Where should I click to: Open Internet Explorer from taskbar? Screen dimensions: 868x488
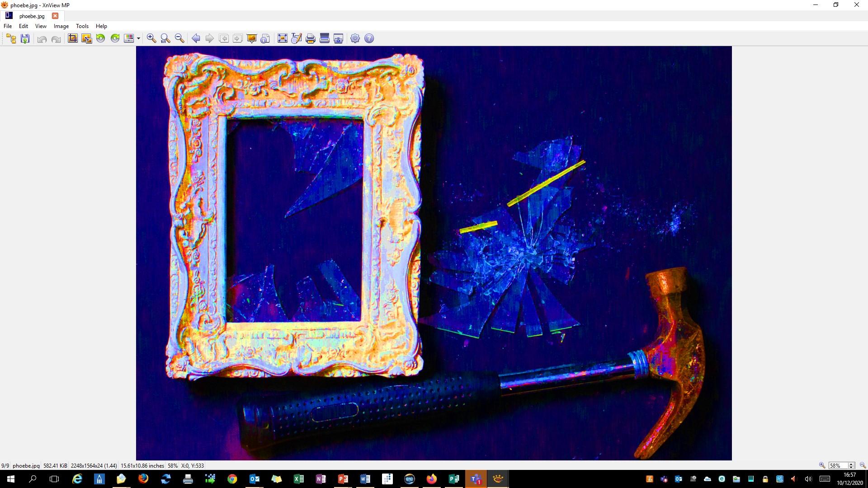(x=77, y=479)
